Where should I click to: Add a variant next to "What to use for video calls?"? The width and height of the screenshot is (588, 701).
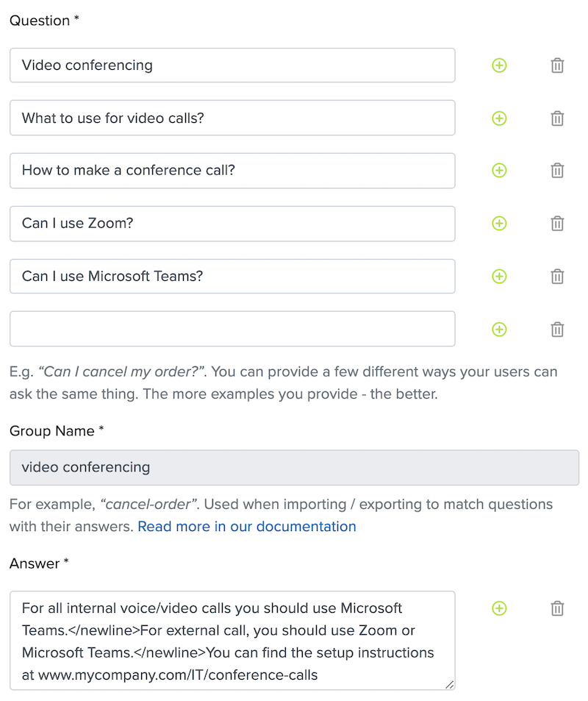point(499,118)
